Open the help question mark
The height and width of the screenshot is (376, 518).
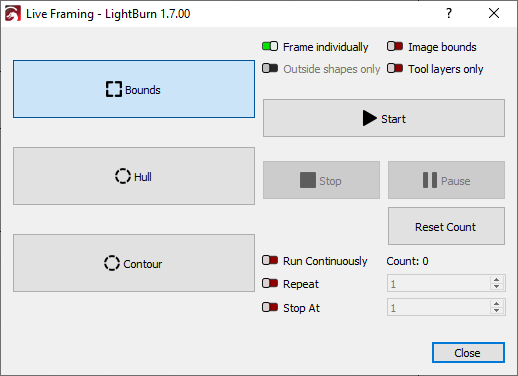pos(449,13)
